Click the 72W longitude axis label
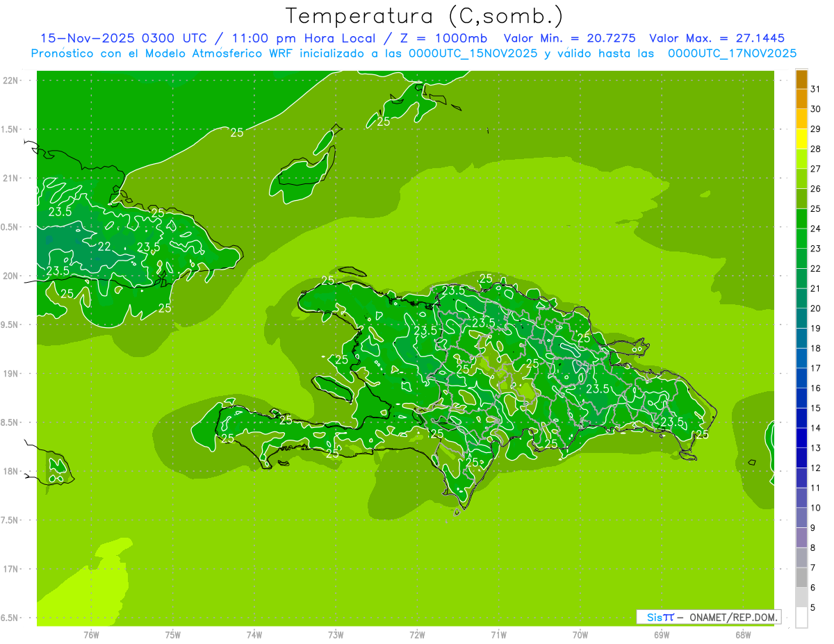This screenshot has height=644, width=834. coord(417,634)
